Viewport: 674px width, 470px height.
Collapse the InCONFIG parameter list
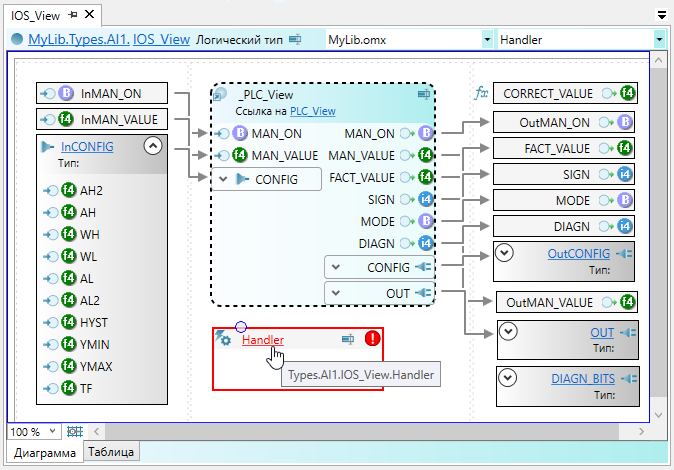(x=153, y=146)
